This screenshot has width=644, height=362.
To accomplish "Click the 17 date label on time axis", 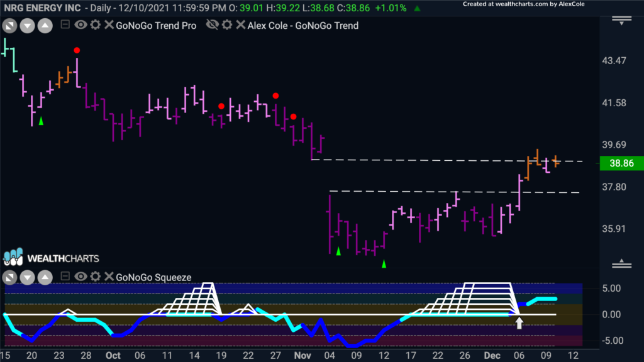I will pyautogui.click(x=411, y=356).
